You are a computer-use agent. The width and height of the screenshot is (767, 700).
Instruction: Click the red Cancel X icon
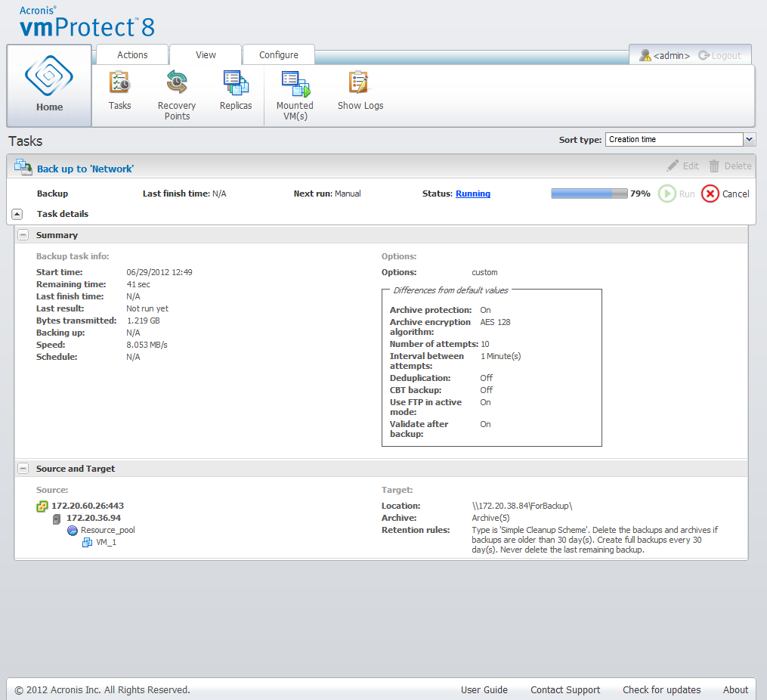tap(710, 194)
